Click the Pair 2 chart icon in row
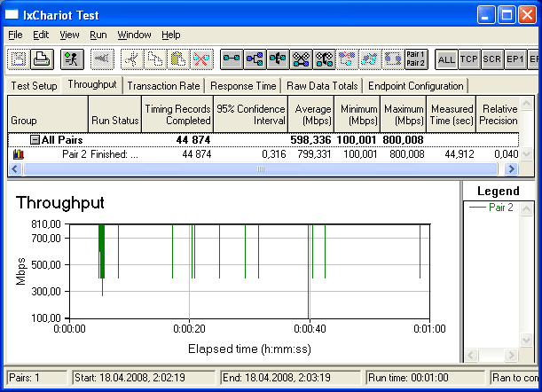 [x=19, y=154]
